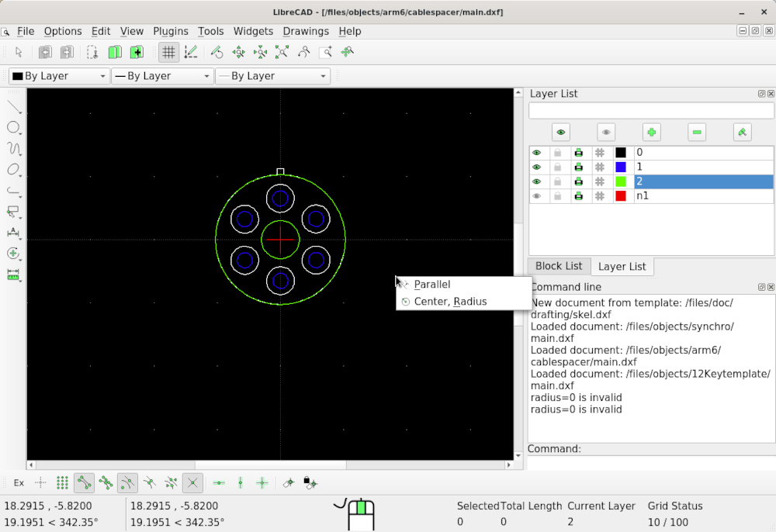
Task: Lock layer n1
Action: pyautogui.click(x=557, y=195)
